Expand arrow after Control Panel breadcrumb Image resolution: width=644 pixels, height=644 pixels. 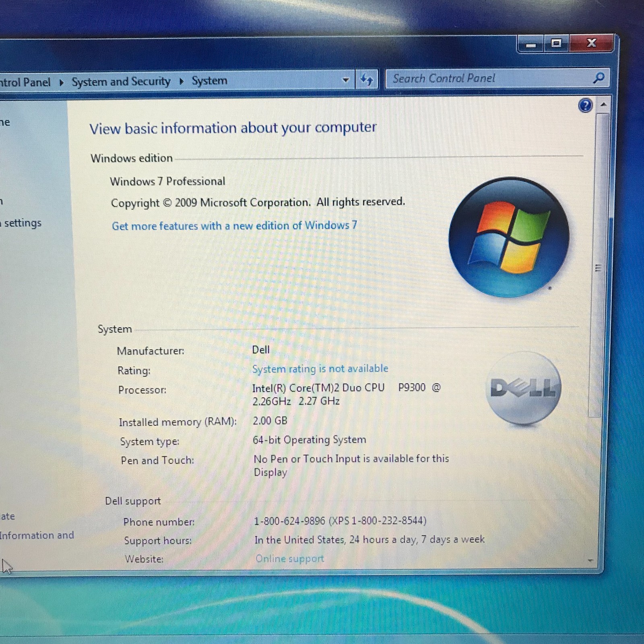click(61, 83)
